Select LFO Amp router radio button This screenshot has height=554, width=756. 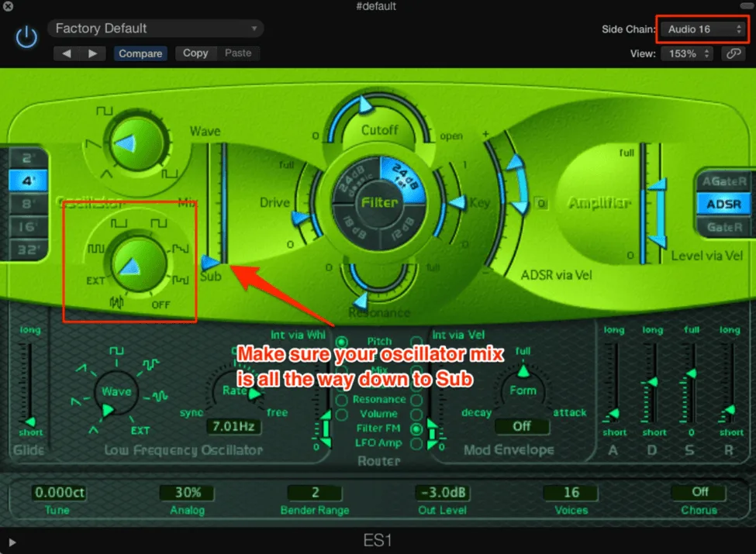[x=416, y=443]
